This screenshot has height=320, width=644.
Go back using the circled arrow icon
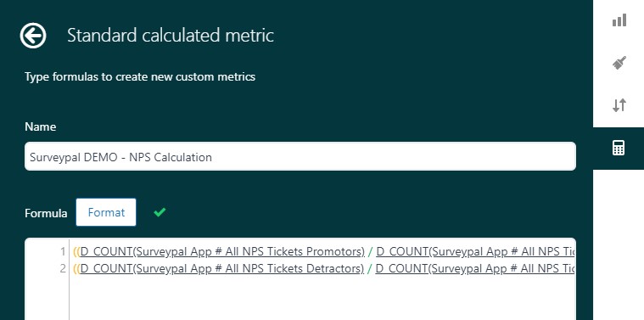point(33,36)
